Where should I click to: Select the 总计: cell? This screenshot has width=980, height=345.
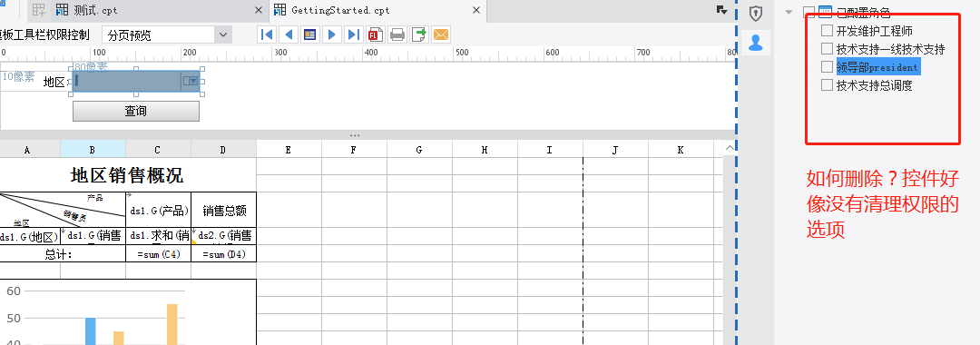[x=63, y=253]
